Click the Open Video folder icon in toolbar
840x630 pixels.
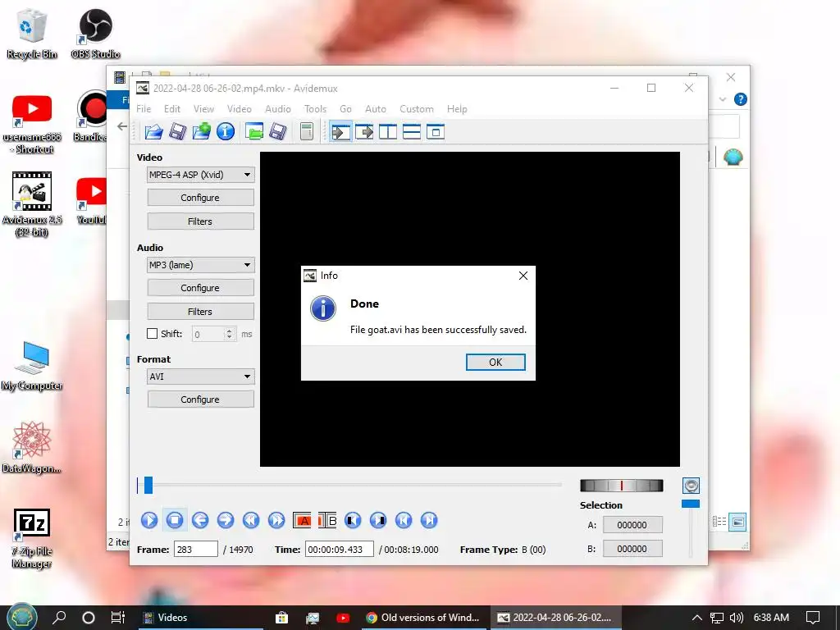153,131
